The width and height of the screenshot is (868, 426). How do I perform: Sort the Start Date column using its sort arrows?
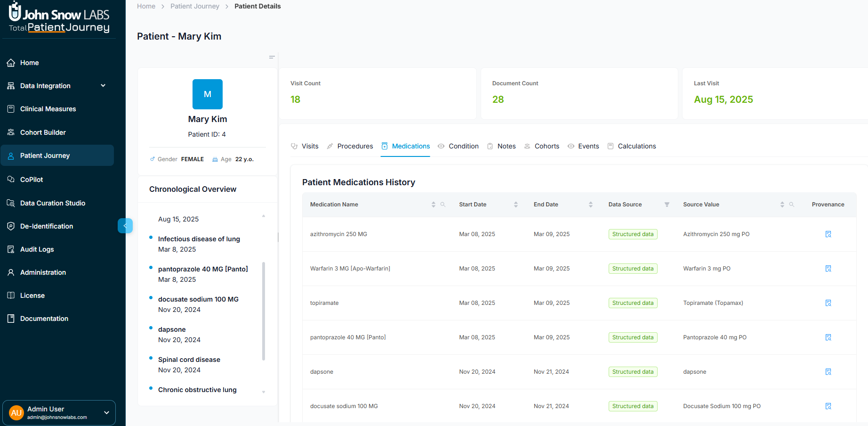click(x=516, y=204)
